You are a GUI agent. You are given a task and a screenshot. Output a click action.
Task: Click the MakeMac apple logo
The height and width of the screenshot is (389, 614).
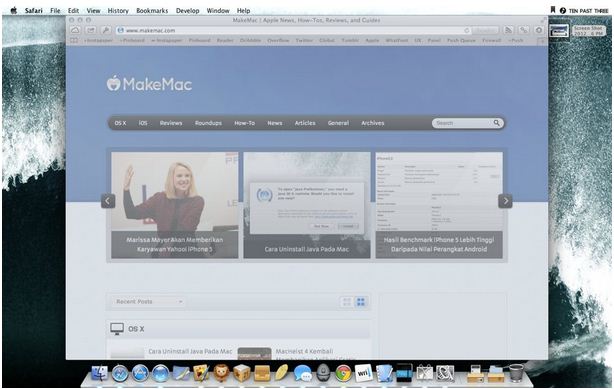tap(114, 83)
